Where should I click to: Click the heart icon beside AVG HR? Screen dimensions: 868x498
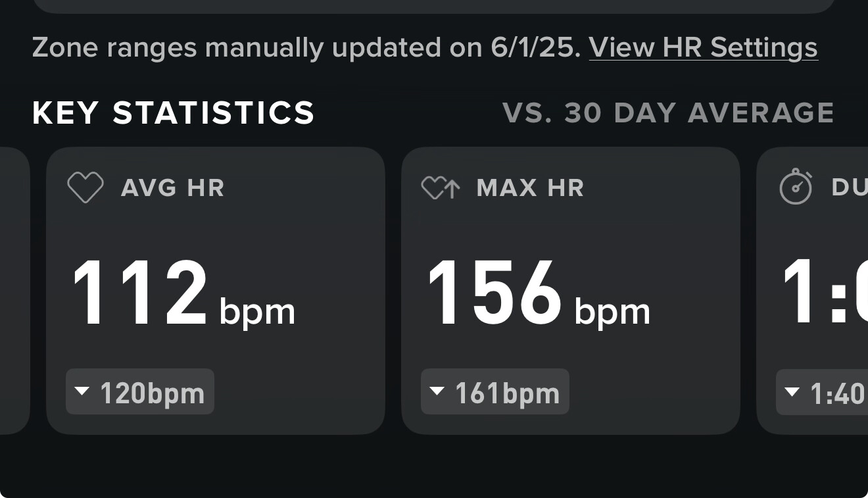[85, 187]
